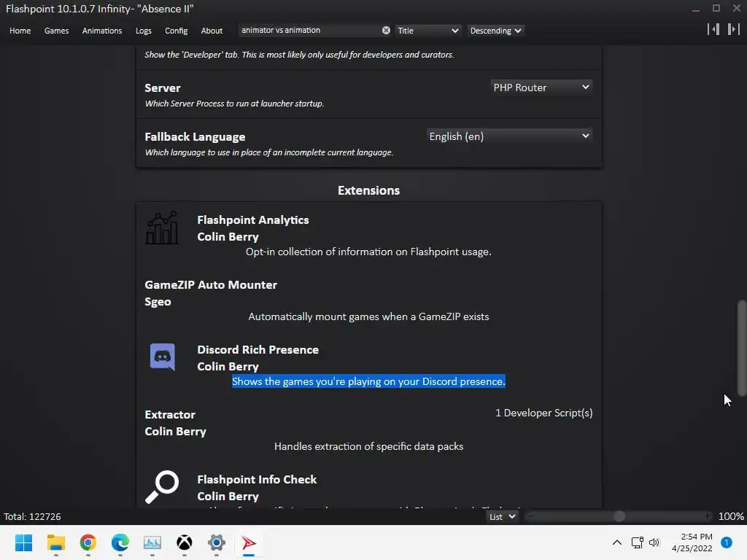Open the List layout dropdown
The height and width of the screenshot is (560, 747).
tap(502, 517)
